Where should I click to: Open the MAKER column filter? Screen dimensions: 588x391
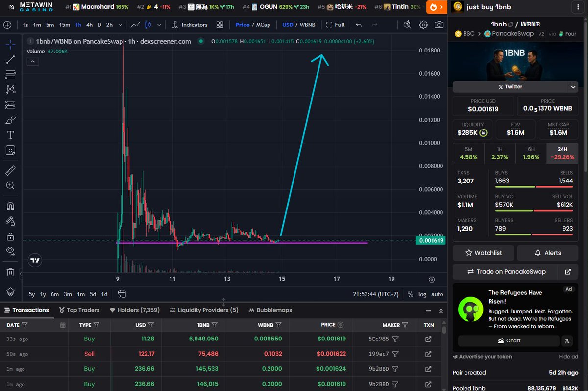pyautogui.click(x=405, y=325)
